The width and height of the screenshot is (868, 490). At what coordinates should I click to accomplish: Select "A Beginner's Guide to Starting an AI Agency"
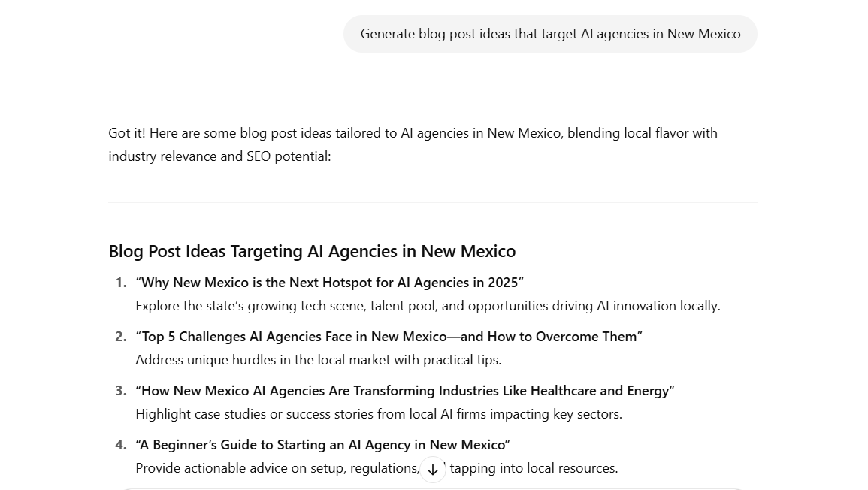click(x=322, y=444)
